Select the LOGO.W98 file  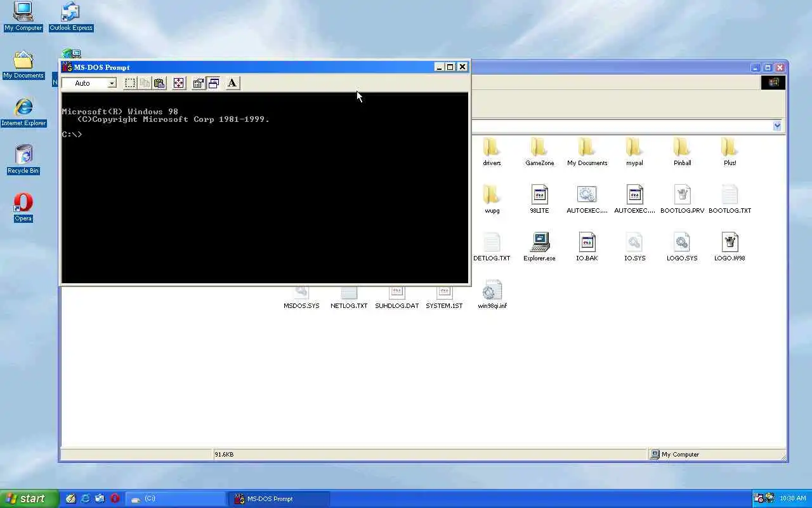(730, 247)
